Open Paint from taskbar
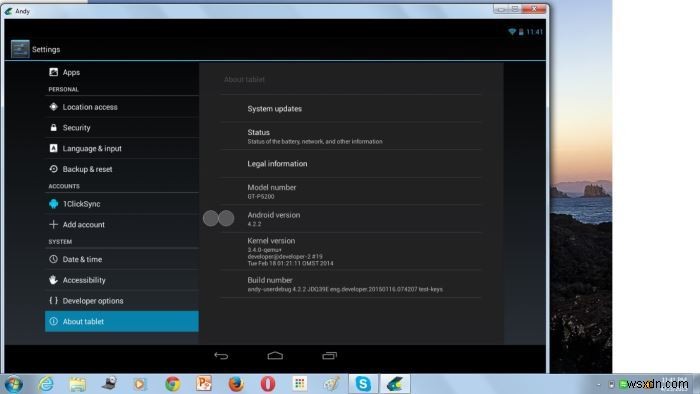Screen dimensions: 700x394 coord(331,384)
